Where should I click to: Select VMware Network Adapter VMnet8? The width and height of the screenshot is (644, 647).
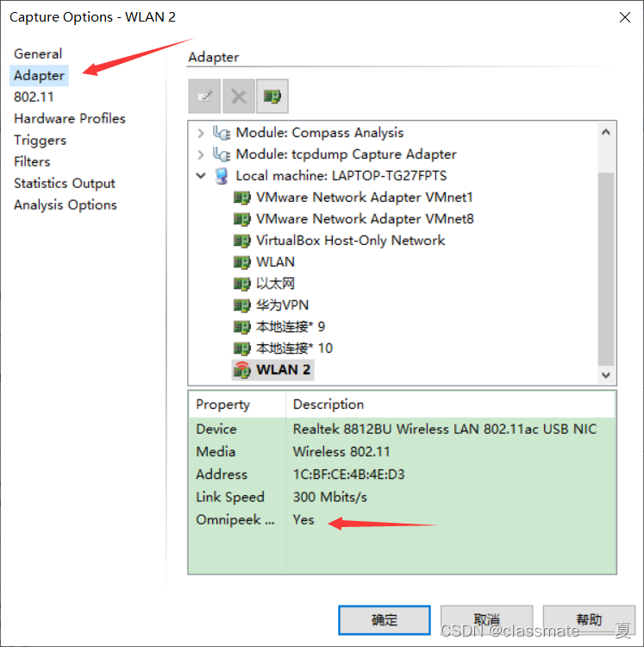click(365, 219)
